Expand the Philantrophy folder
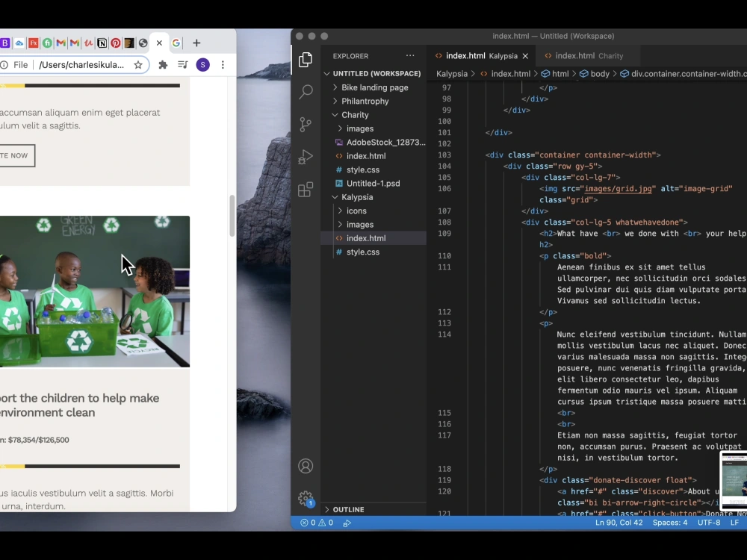 pos(373,101)
